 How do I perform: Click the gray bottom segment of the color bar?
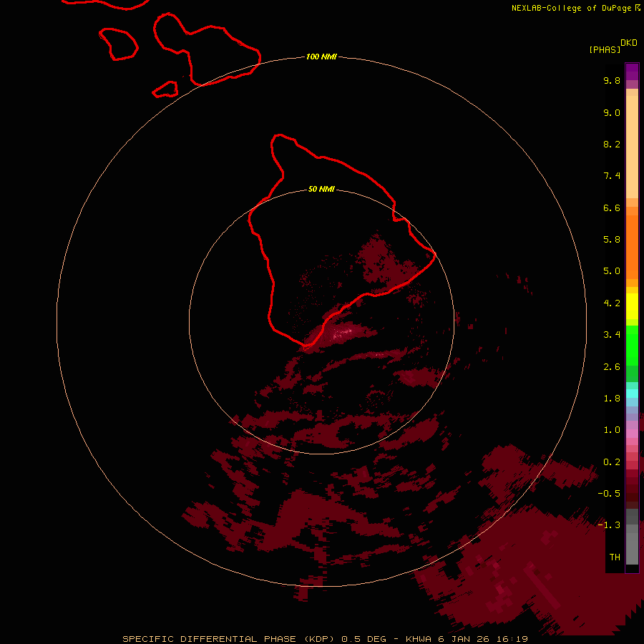coord(632,548)
